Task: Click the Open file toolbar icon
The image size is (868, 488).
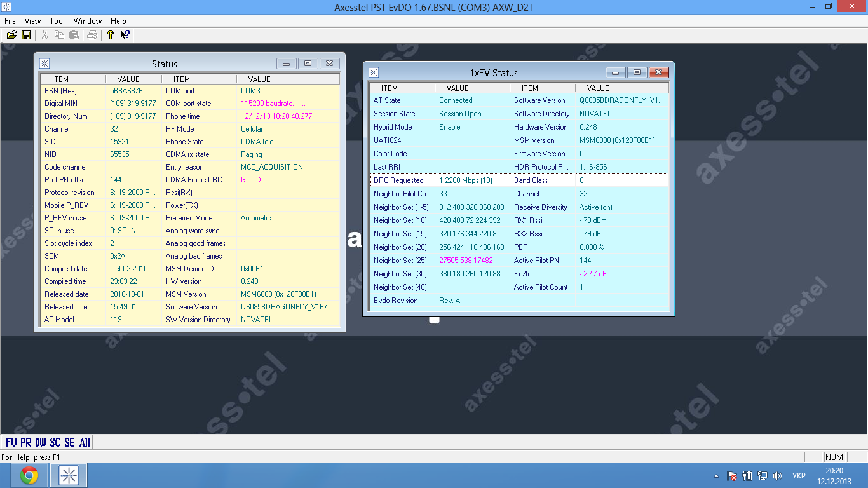Action: (11, 35)
